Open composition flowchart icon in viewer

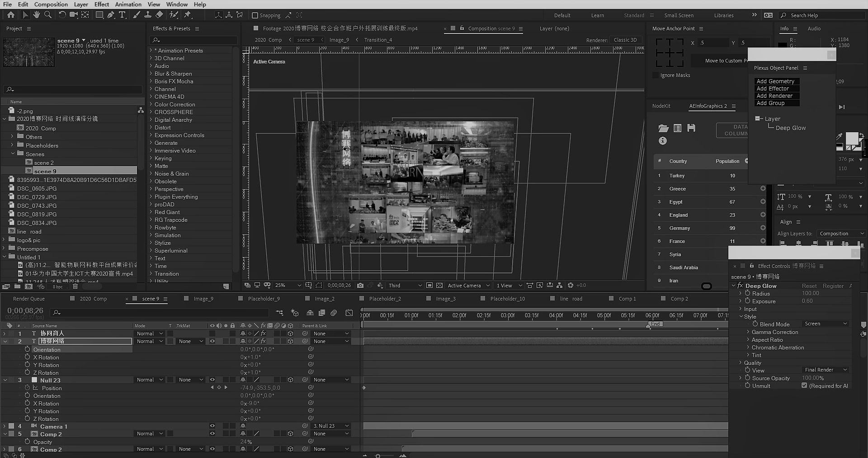tap(560, 286)
